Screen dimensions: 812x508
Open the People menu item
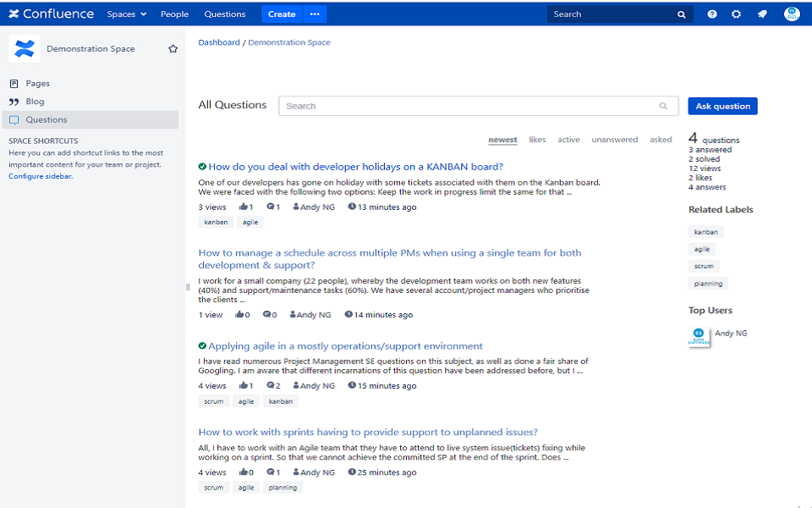[x=173, y=14]
